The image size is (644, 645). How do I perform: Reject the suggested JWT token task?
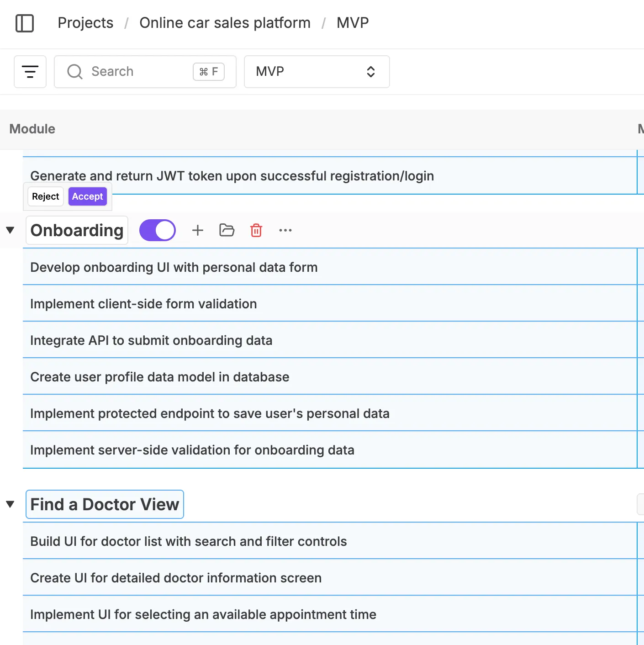pos(45,196)
